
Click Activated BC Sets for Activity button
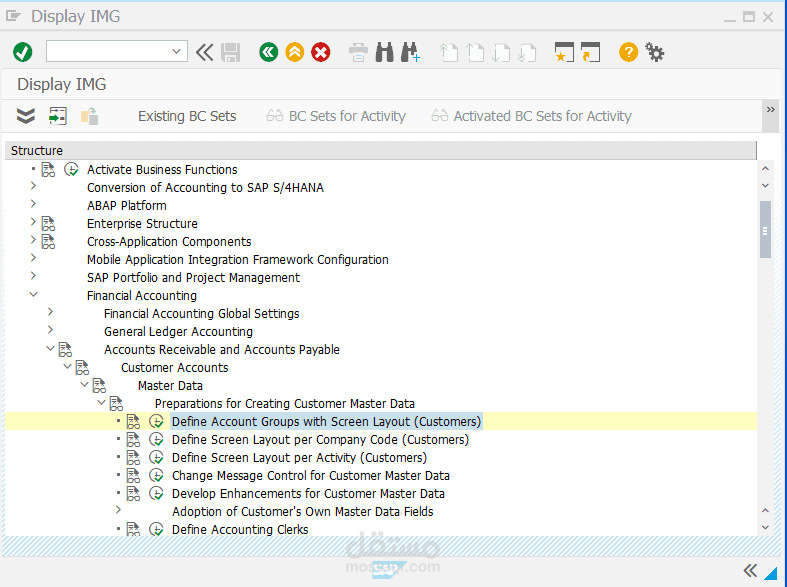pyautogui.click(x=531, y=116)
